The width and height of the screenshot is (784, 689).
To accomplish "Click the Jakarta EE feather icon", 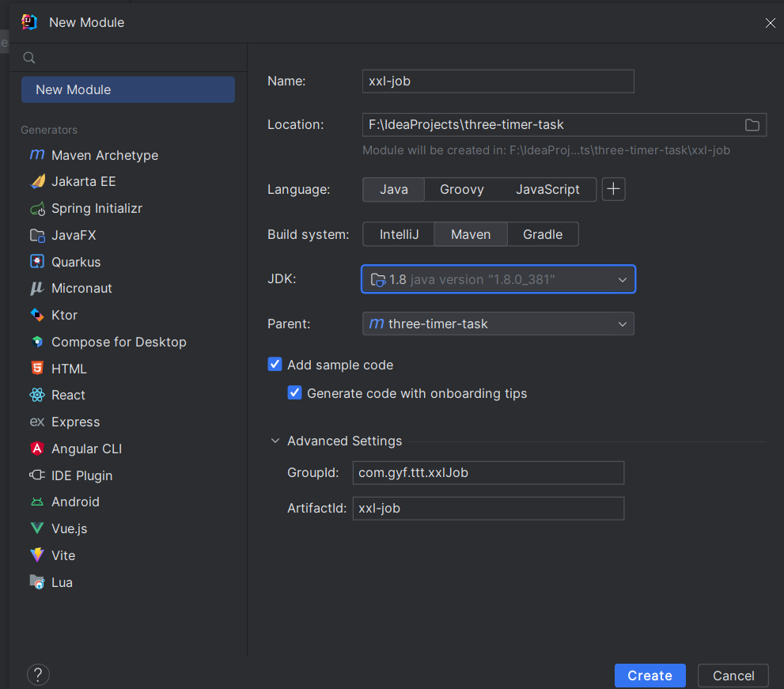I will pos(37,181).
